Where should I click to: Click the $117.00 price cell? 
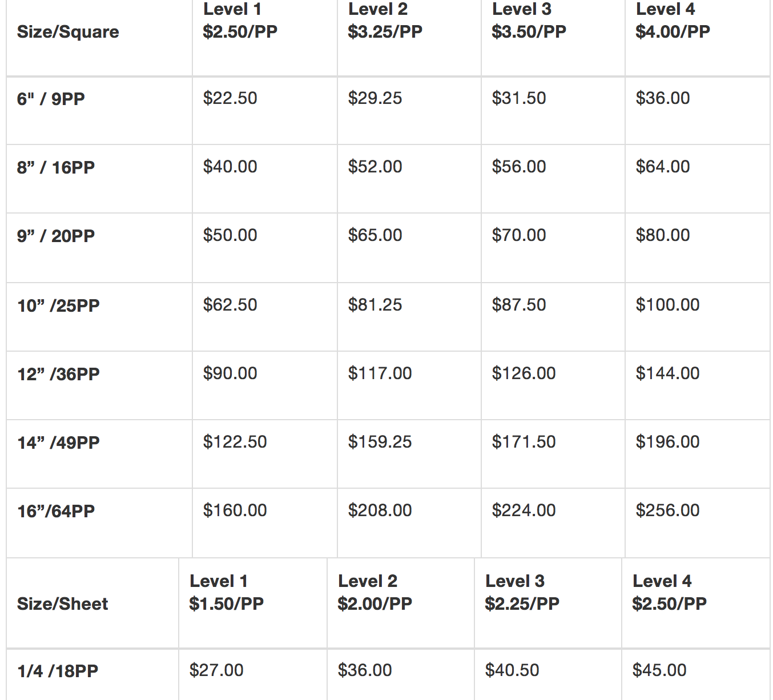point(380,373)
